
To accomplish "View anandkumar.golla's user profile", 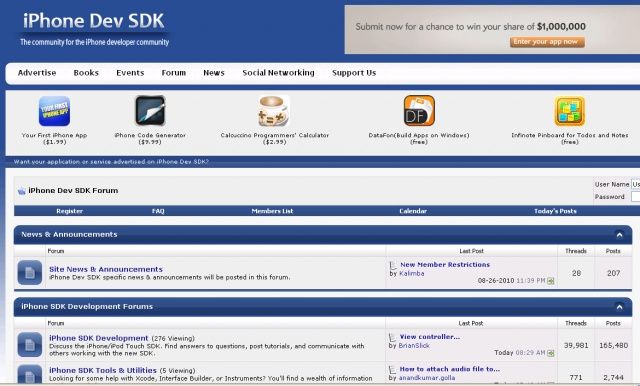I will [x=427, y=378].
